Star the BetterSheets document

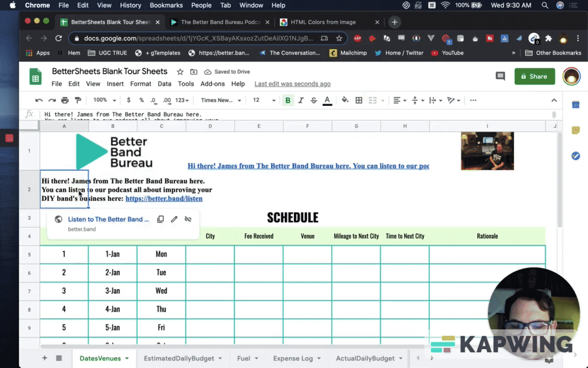click(180, 72)
